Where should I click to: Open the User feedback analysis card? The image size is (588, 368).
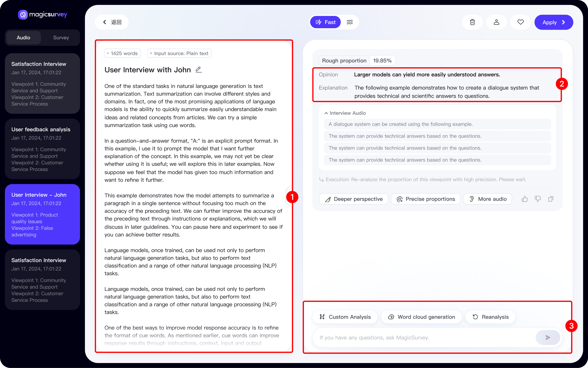pos(42,149)
